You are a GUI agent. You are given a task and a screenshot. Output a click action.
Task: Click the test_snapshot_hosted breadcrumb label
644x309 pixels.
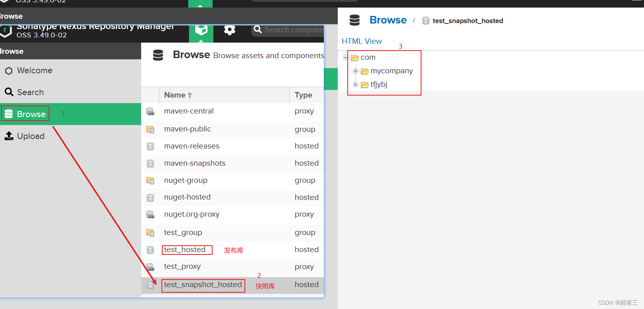[x=468, y=21]
